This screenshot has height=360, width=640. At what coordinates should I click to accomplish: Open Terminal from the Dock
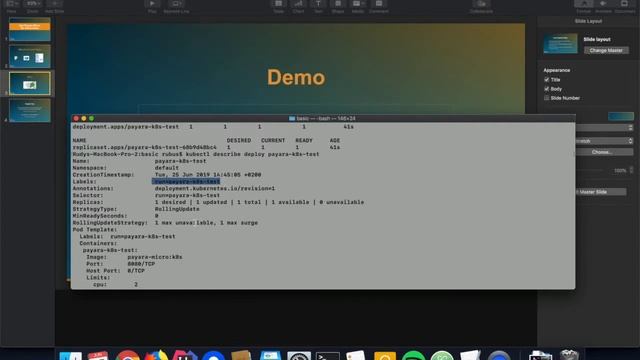(328, 356)
